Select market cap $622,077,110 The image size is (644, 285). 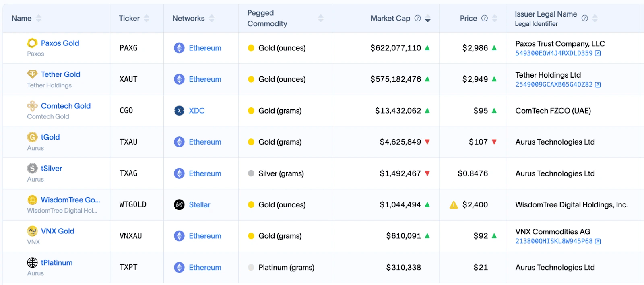(x=396, y=48)
